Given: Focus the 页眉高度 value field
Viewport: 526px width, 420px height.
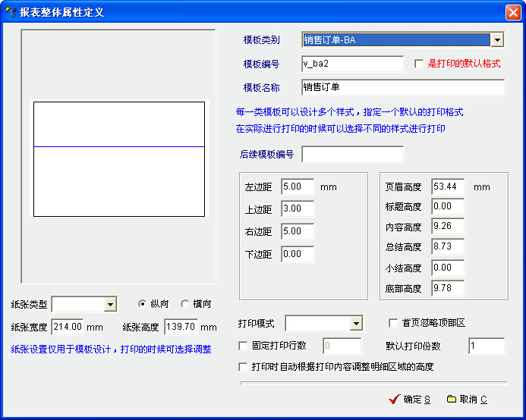Looking at the screenshot, I should pos(447,186).
